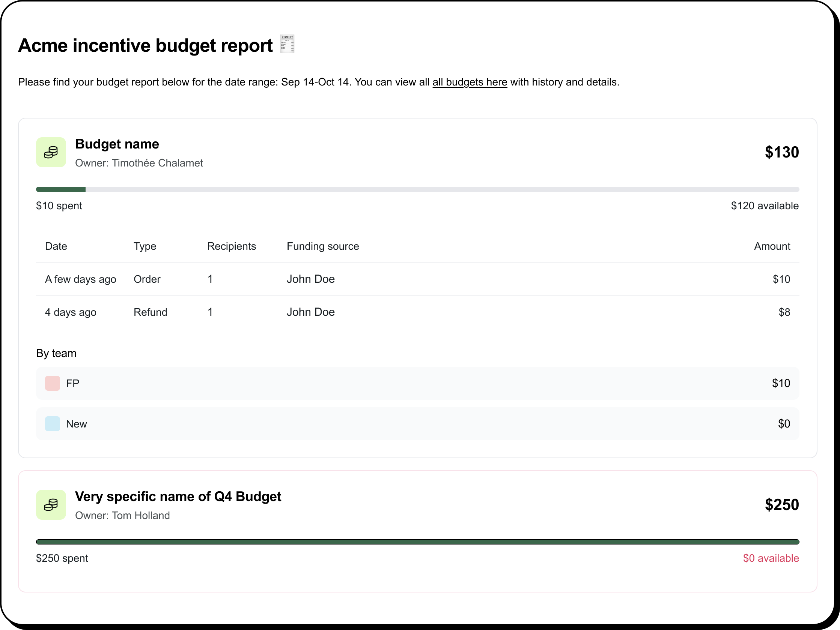This screenshot has height=630, width=840.
Task: Click the Q4 Budget fully spent progress bar
Action: point(417,542)
